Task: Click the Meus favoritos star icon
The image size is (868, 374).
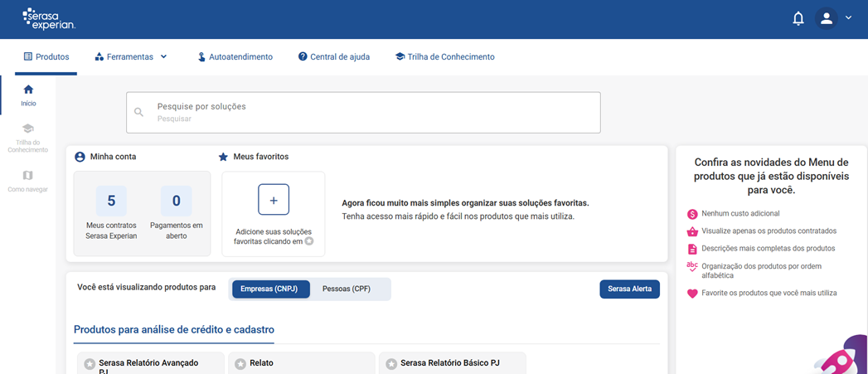Action: (223, 157)
